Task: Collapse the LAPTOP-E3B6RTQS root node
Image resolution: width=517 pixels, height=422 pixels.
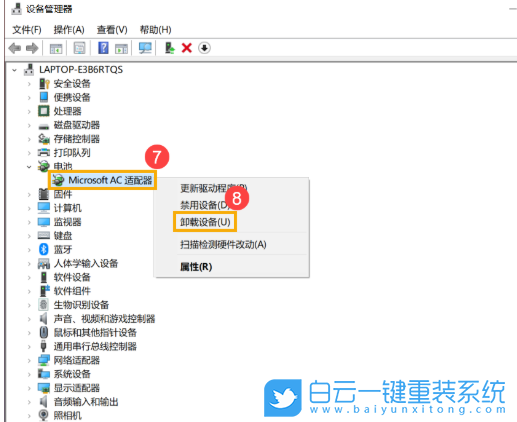Action: (x=14, y=70)
